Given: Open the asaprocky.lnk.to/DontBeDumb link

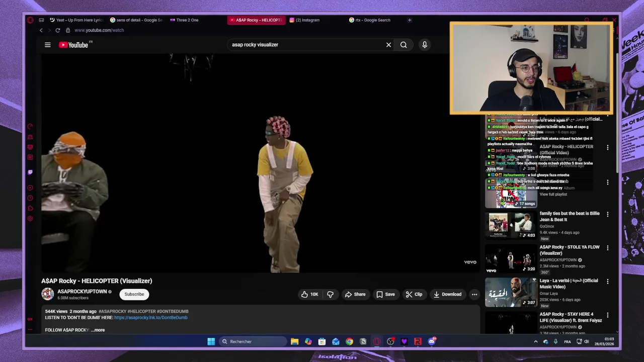Looking at the screenshot, I should (151, 318).
